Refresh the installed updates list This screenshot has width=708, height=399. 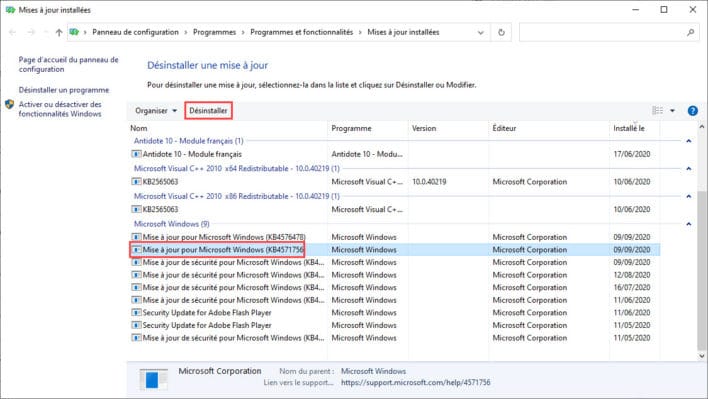(x=501, y=32)
